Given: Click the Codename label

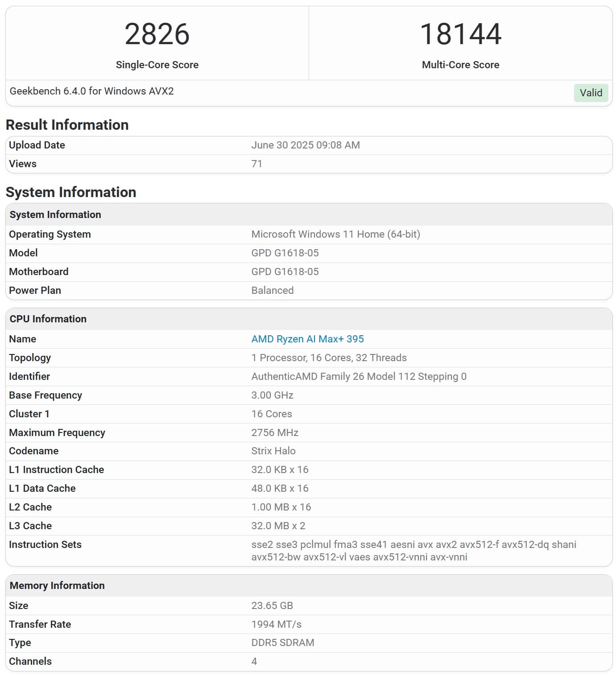Looking at the screenshot, I should pos(33,451).
